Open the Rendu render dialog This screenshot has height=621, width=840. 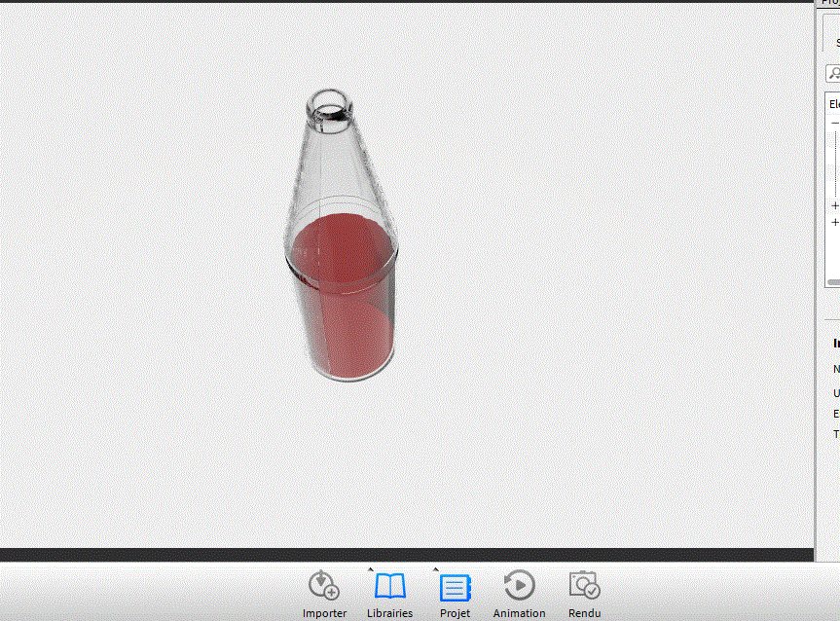tap(584, 594)
